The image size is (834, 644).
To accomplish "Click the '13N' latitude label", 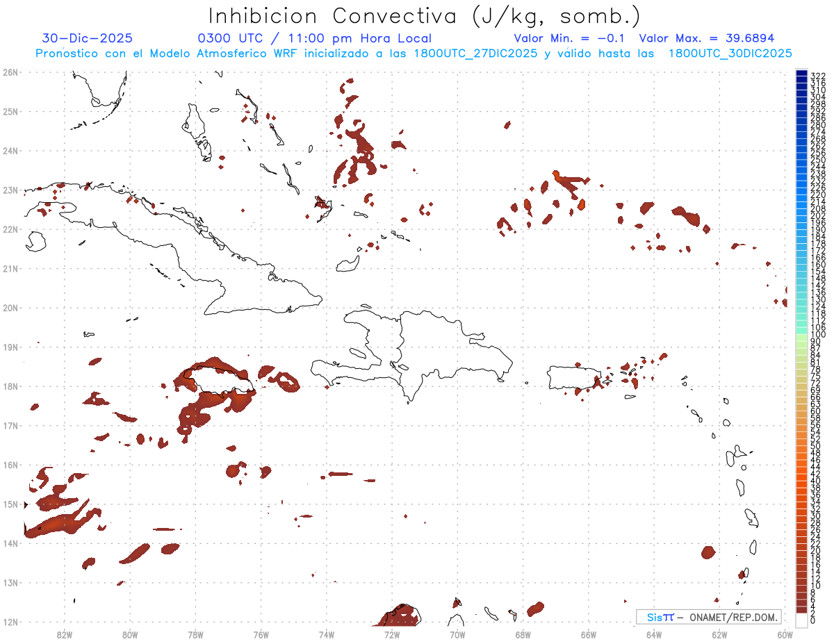I will click(10, 582).
